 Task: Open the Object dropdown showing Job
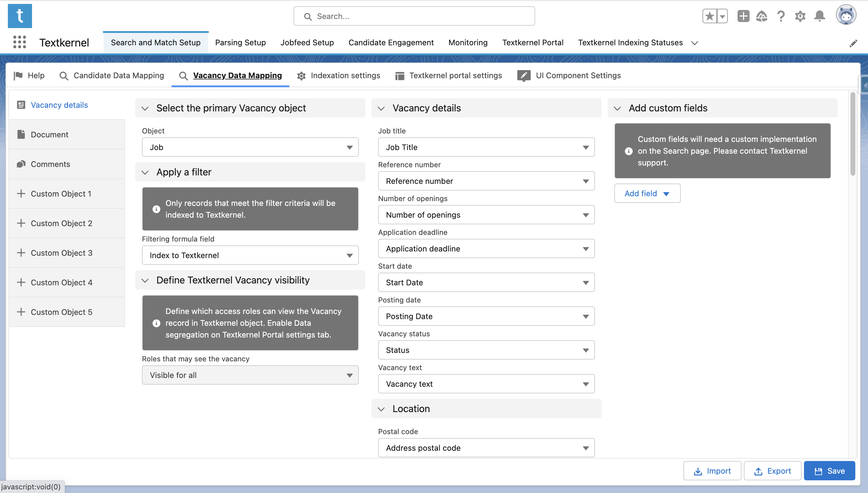250,147
